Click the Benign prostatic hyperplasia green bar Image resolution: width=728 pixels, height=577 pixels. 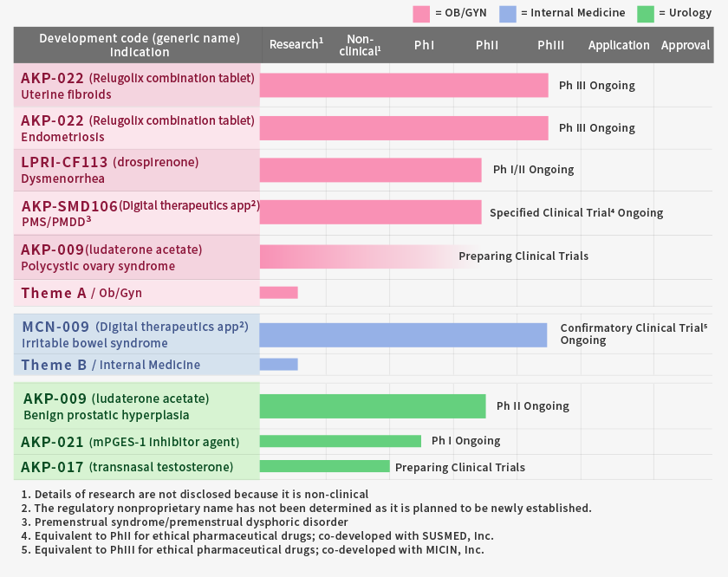click(x=373, y=406)
